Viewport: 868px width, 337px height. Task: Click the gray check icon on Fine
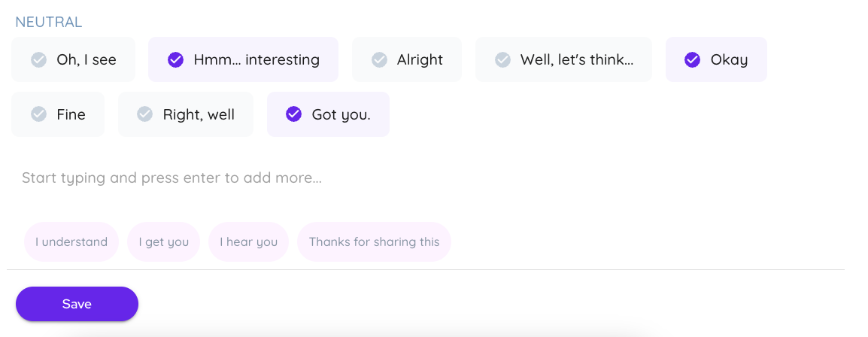(38, 114)
